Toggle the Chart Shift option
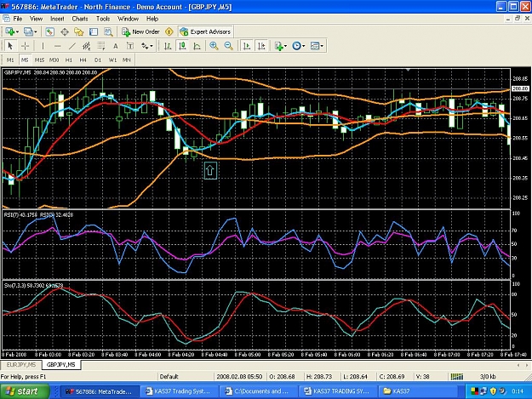The width and height of the screenshot is (532, 399). [261, 46]
